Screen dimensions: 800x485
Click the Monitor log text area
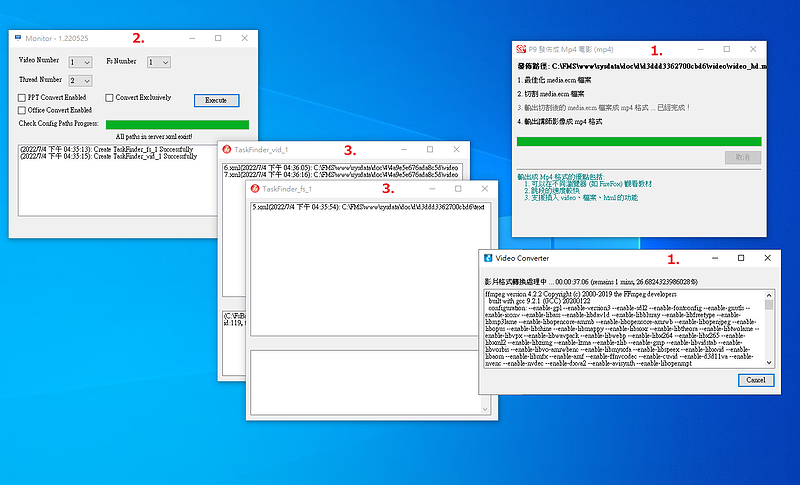coord(117,181)
